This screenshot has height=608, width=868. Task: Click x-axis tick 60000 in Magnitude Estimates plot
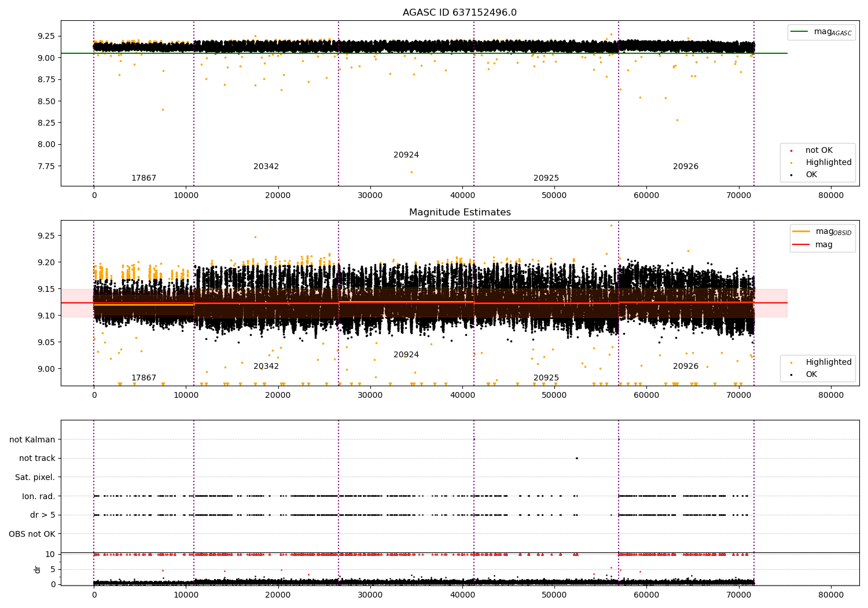point(646,395)
